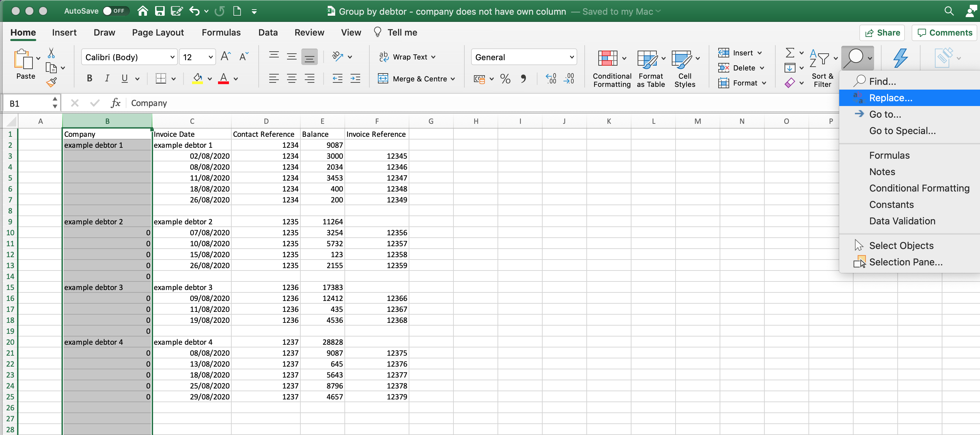Expand the Borders dropdown arrow
This screenshot has width=980, height=435.
(174, 79)
